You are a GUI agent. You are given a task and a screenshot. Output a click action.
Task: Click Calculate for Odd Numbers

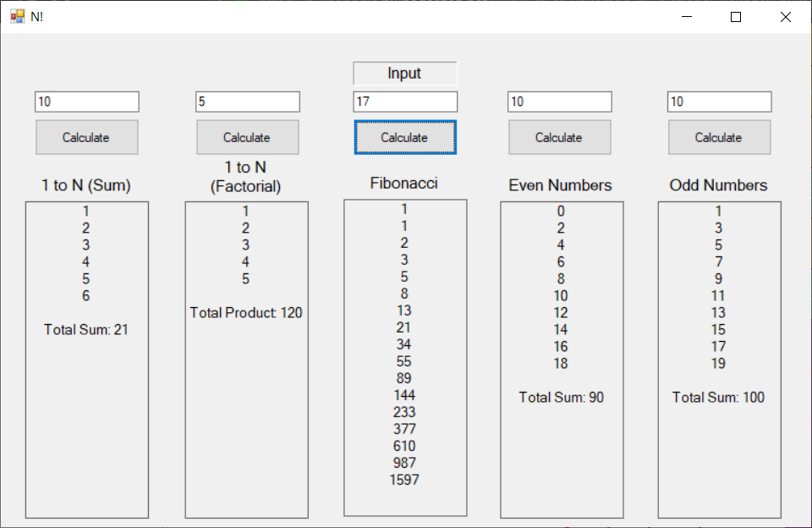point(719,137)
